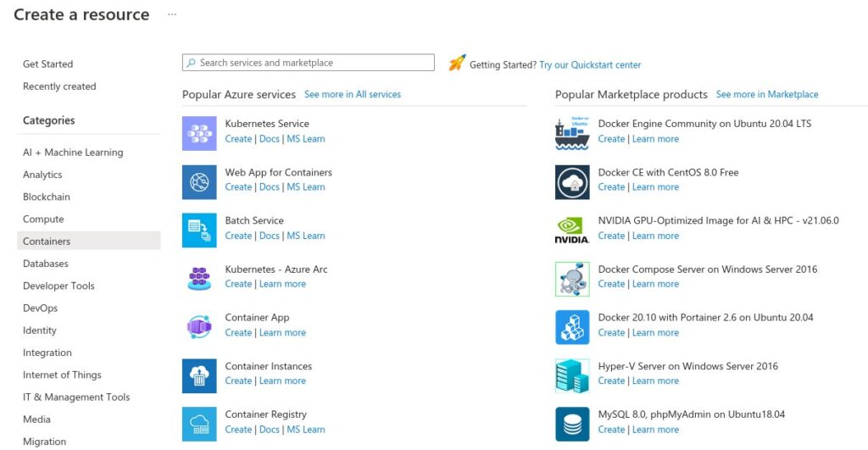Open the ellipsis menu beside Create a resource
The image size is (868, 450).
pos(172,14)
